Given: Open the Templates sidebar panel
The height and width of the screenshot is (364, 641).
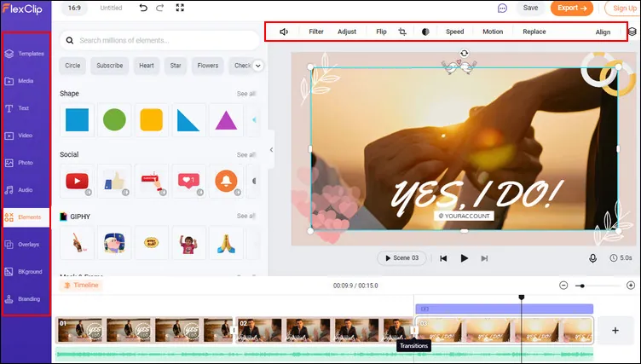Looking at the screenshot, I should coord(26,54).
